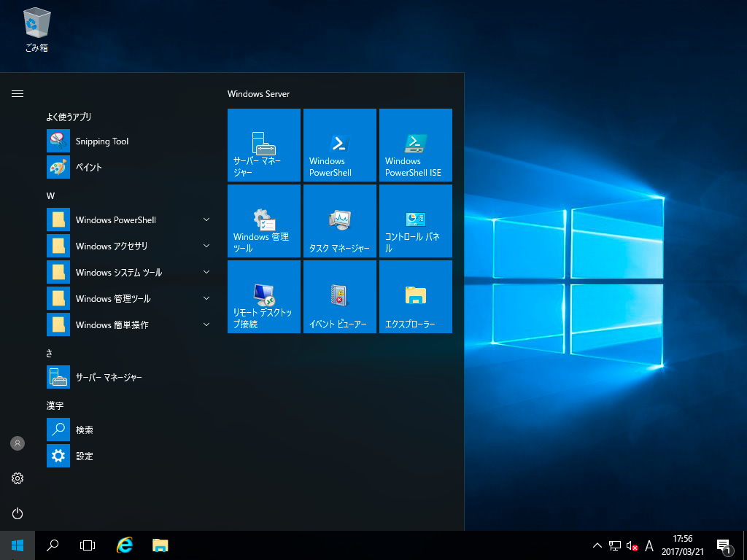Select ペイント from the app list
The height and width of the screenshot is (560, 747).
pyautogui.click(x=89, y=168)
